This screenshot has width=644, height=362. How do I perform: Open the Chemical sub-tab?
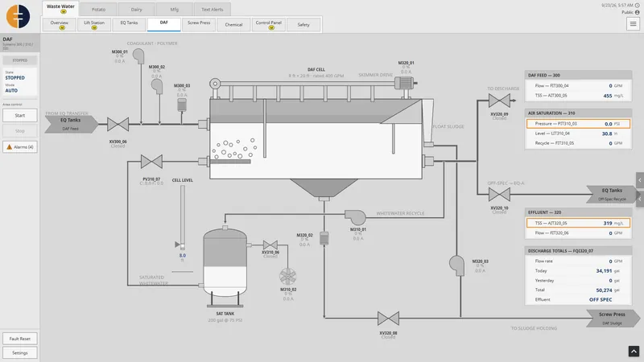coord(233,25)
